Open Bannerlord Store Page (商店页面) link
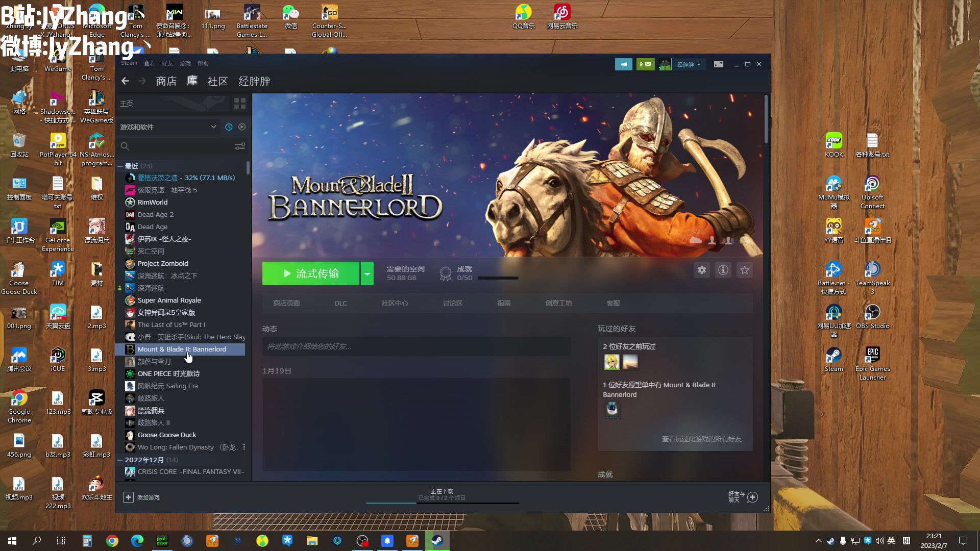 (286, 303)
